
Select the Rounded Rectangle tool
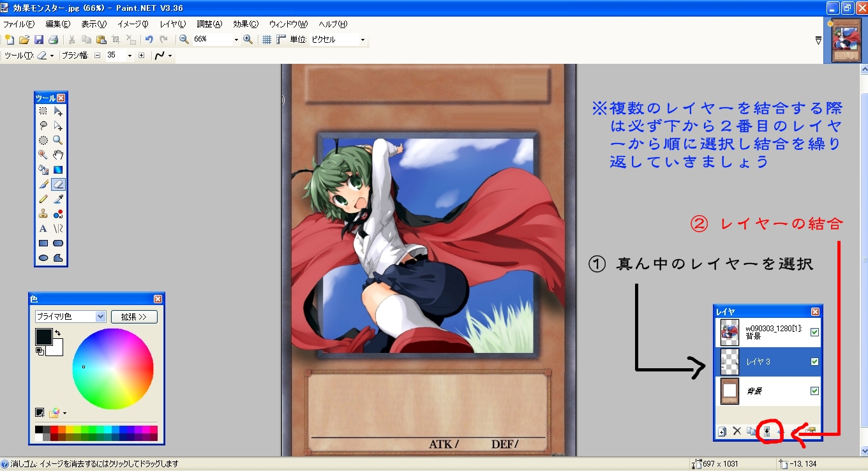pos(58,243)
